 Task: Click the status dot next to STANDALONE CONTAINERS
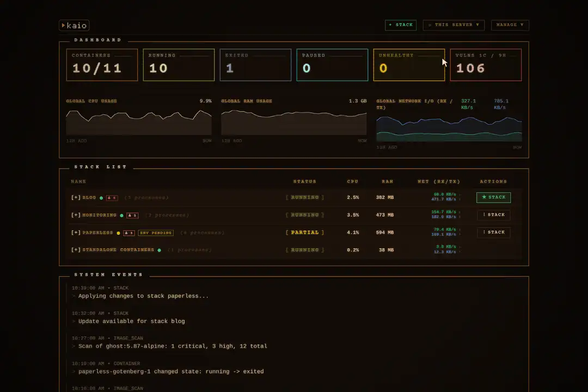[160, 250]
